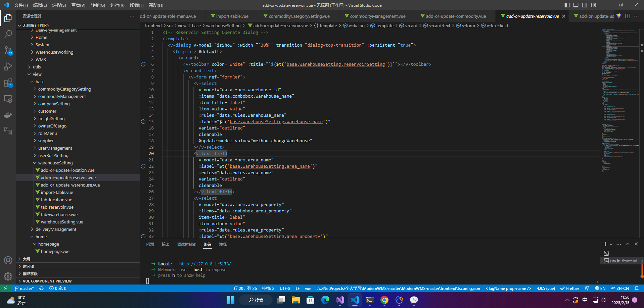This screenshot has height=308, width=644.
Task: Click the remote window indicator in status bar
Action: [x=6, y=288]
